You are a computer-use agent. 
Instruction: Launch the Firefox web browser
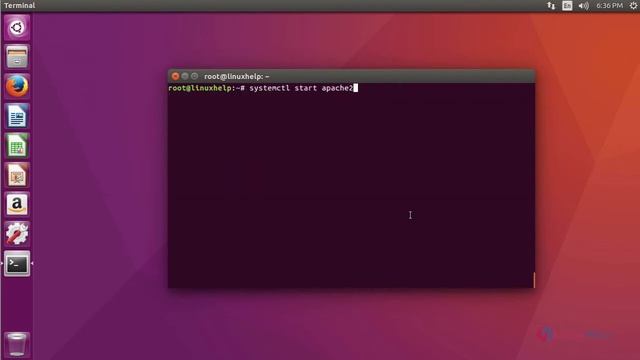[x=17, y=87]
